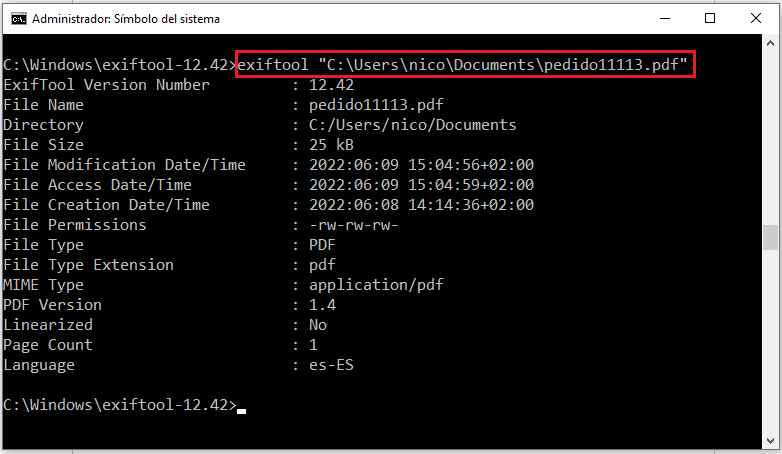This screenshot has height=454, width=782.
Task: Click the value application/pdf
Action: tap(376, 285)
